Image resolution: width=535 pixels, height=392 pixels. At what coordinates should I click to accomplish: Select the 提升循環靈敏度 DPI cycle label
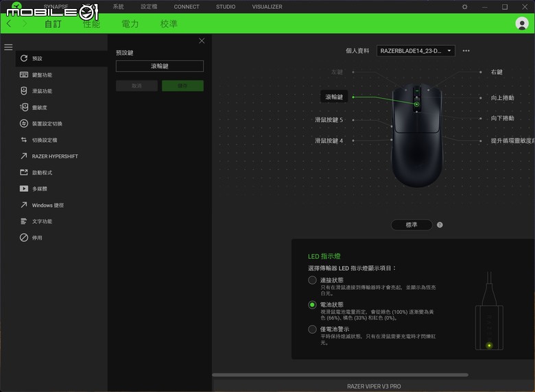pyautogui.click(x=512, y=140)
